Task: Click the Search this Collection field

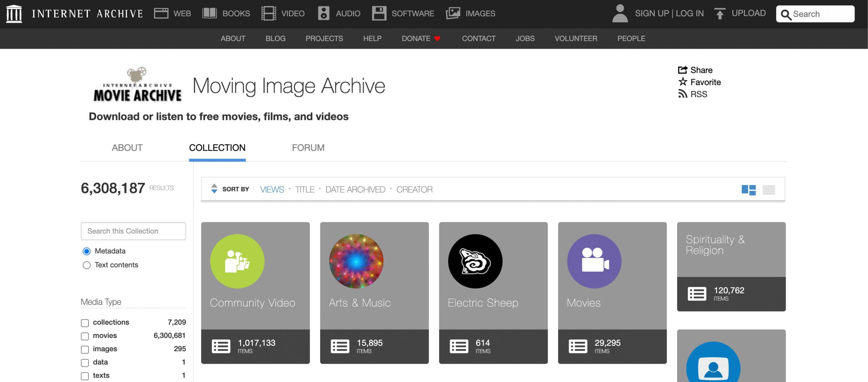Action: pyautogui.click(x=133, y=231)
